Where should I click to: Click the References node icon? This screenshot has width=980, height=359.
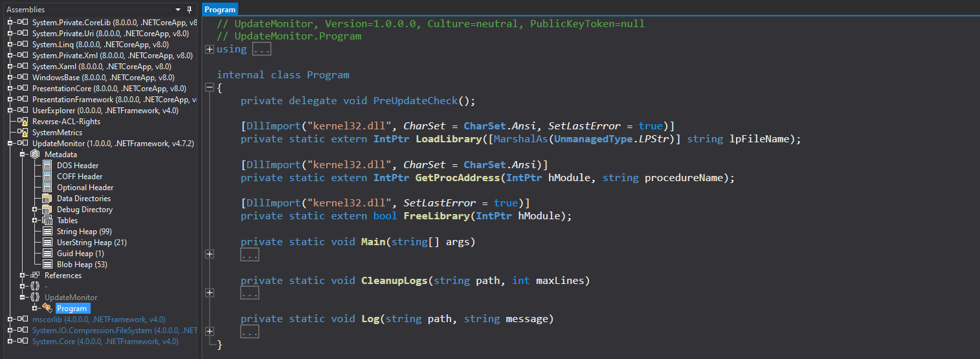tap(35, 276)
